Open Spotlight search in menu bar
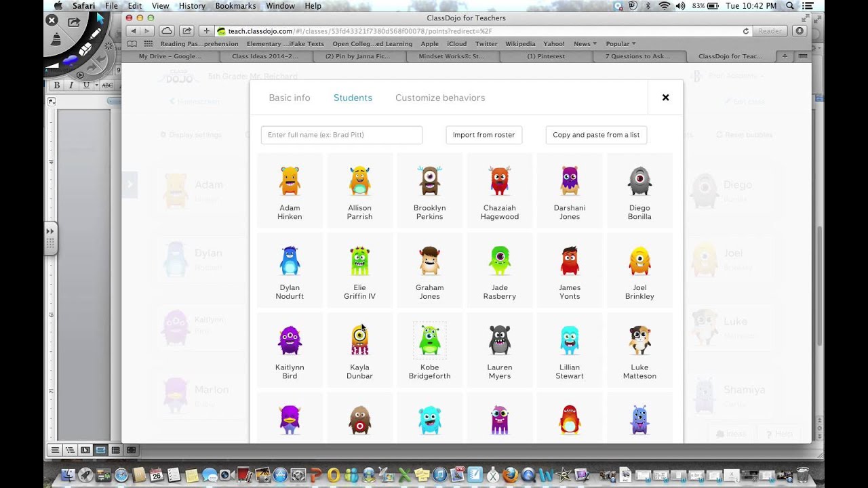The image size is (868, 488). pos(789,6)
